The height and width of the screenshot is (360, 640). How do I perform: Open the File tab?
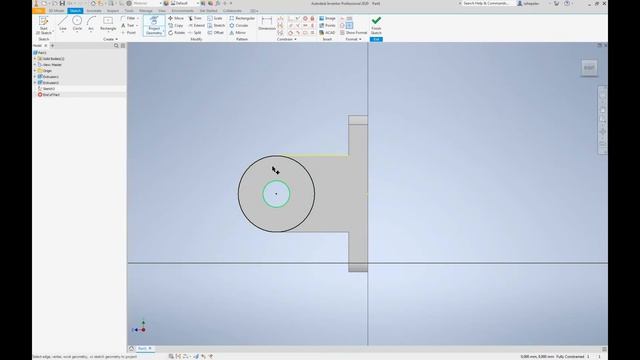coord(39,11)
